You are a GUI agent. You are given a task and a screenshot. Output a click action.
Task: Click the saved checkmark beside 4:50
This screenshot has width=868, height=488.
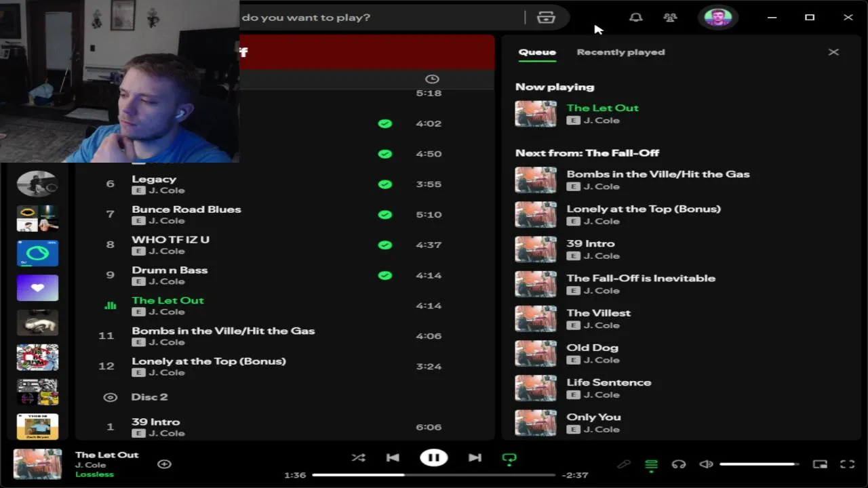pyautogui.click(x=384, y=154)
